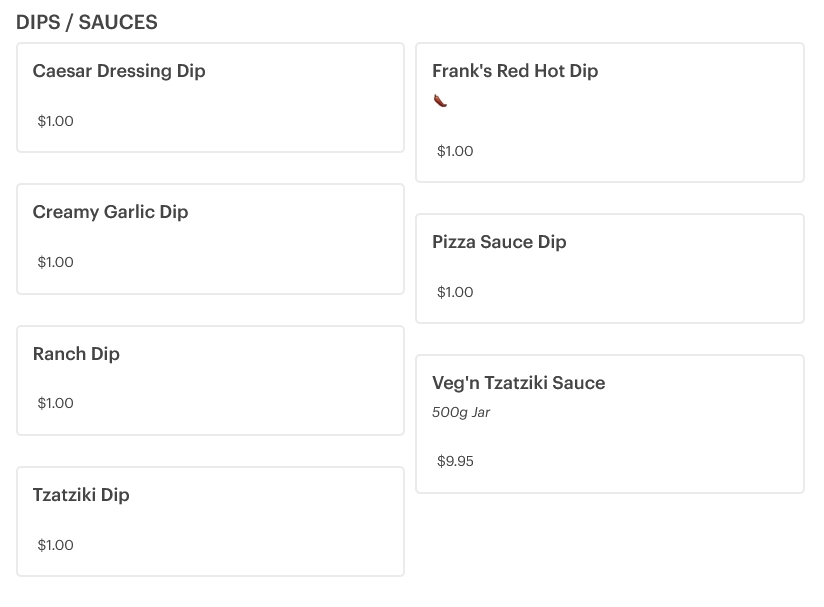This screenshot has width=824, height=607.
Task: Click the Creamy Garlic Dip $1.00 price
Action: coord(56,262)
